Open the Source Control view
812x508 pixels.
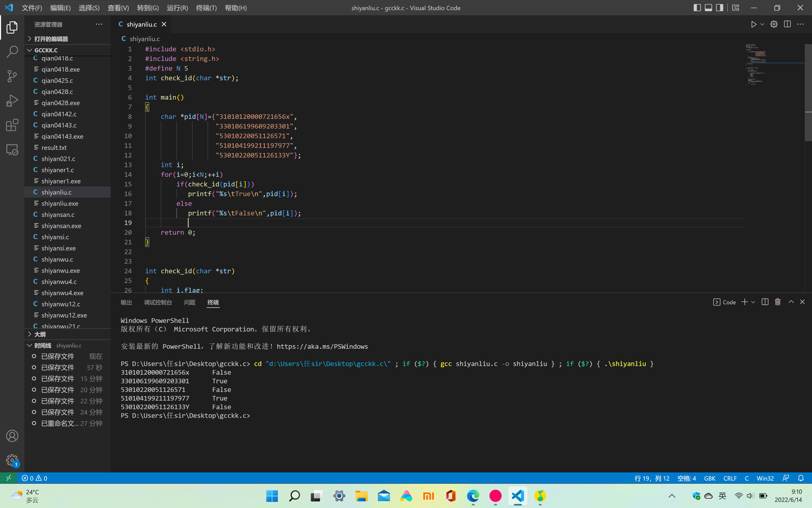(x=12, y=76)
